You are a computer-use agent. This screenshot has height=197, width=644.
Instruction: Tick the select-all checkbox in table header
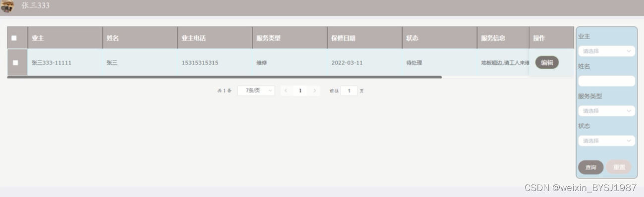pos(14,38)
